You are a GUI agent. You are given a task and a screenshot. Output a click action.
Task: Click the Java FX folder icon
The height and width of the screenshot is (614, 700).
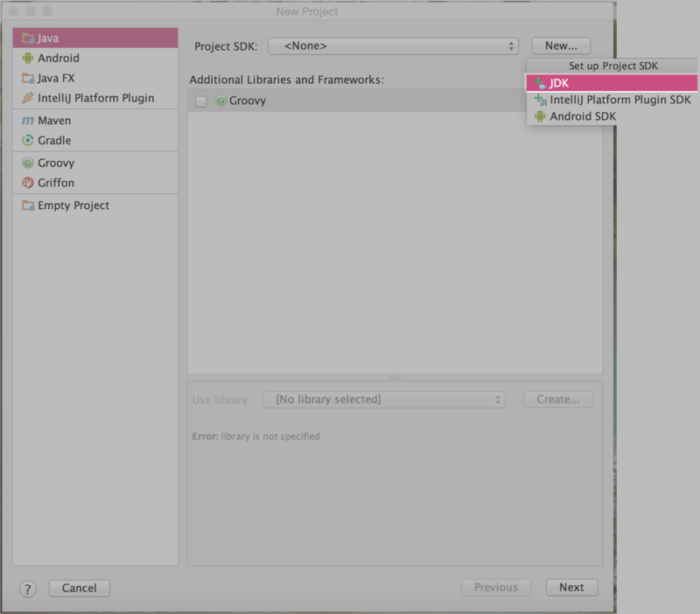pos(28,79)
